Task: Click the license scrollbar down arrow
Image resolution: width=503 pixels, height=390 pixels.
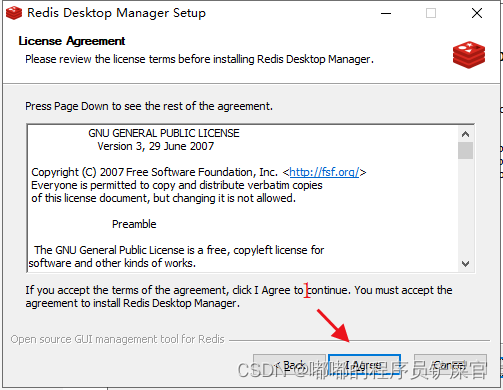Action: point(465,264)
